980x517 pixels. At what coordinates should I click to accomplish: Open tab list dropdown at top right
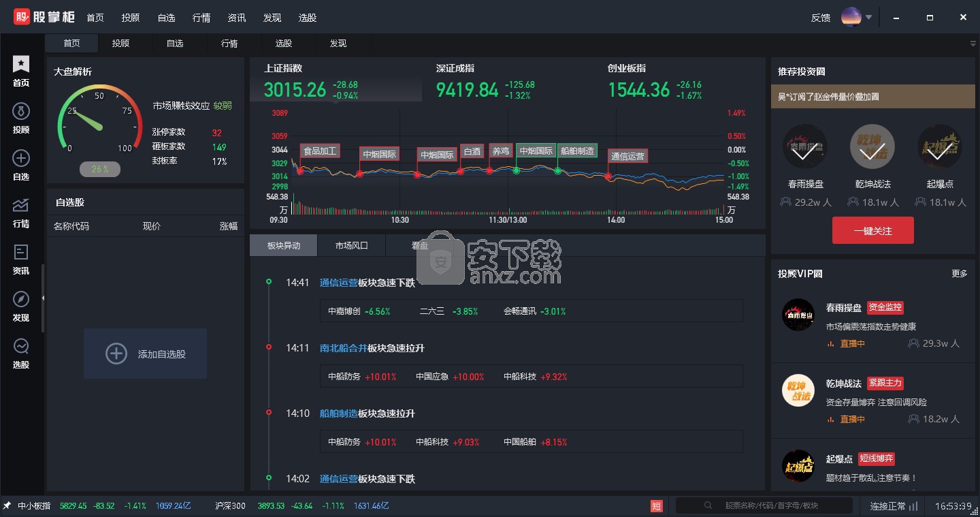[973, 44]
